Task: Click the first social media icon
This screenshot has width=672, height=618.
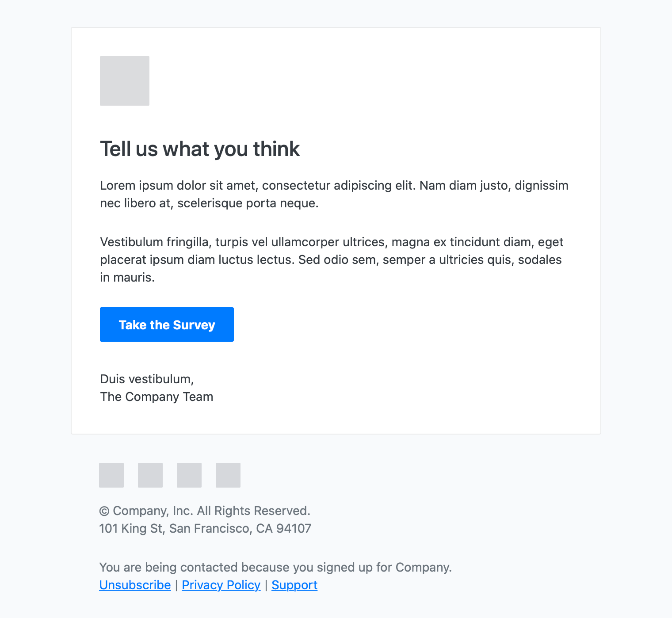Action: (x=111, y=475)
